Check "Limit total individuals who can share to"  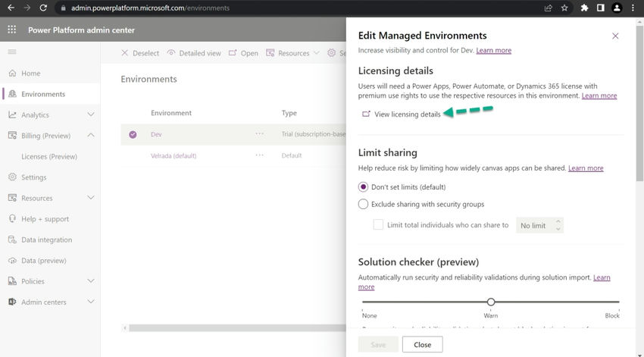pyautogui.click(x=379, y=225)
